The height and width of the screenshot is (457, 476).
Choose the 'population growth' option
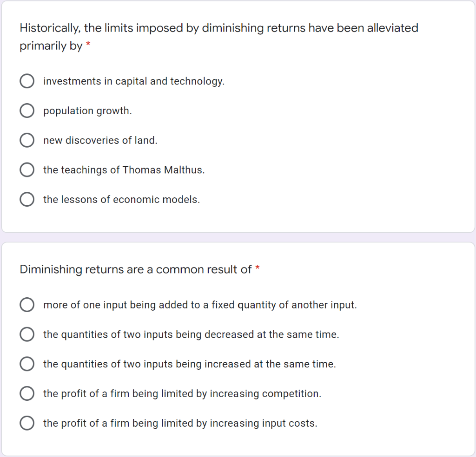pos(27,111)
